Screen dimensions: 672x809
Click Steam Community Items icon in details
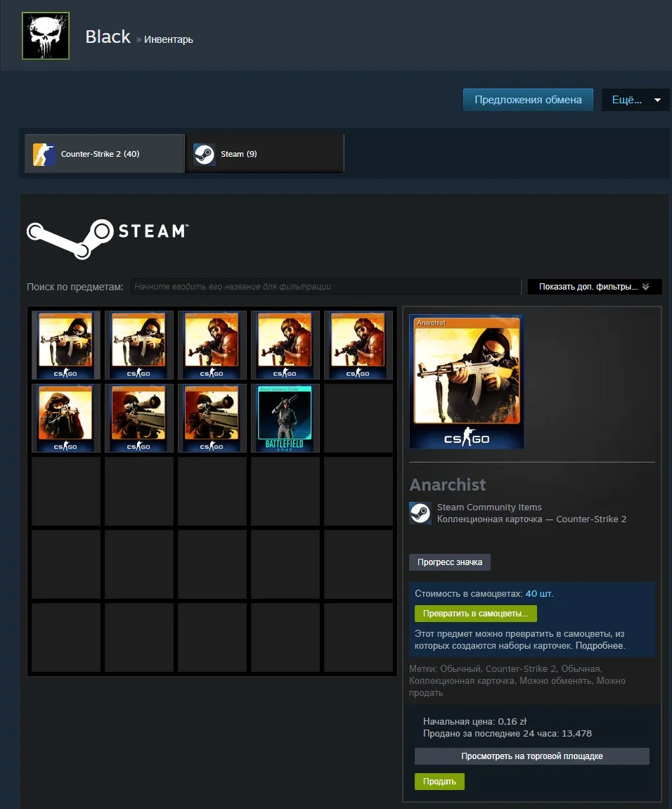coord(420,513)
